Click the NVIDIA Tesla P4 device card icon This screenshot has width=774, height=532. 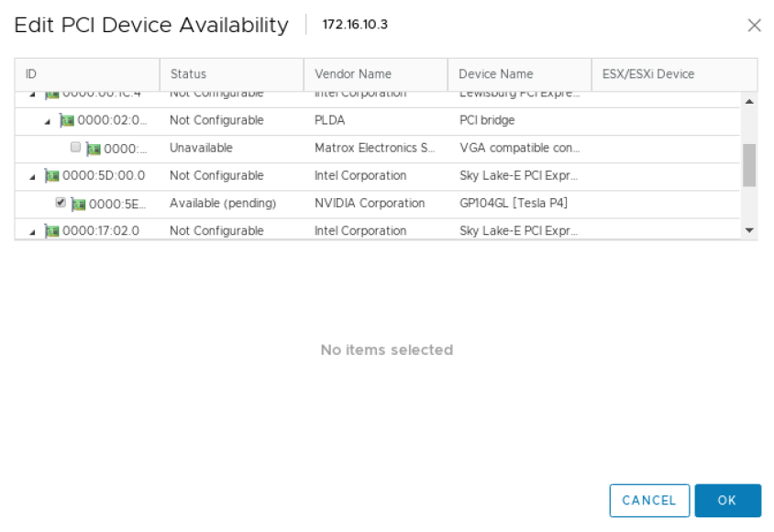click(x=78, y=204)
